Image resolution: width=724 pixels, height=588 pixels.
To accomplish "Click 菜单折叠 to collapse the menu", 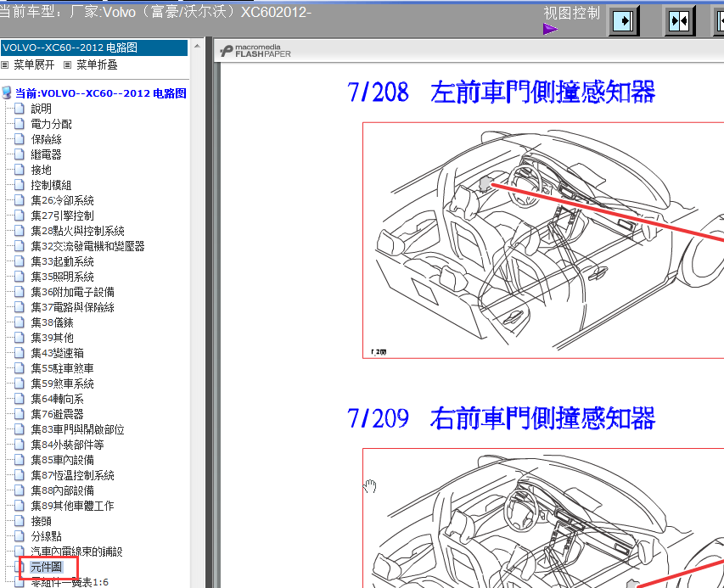I will tap(97, 64).
